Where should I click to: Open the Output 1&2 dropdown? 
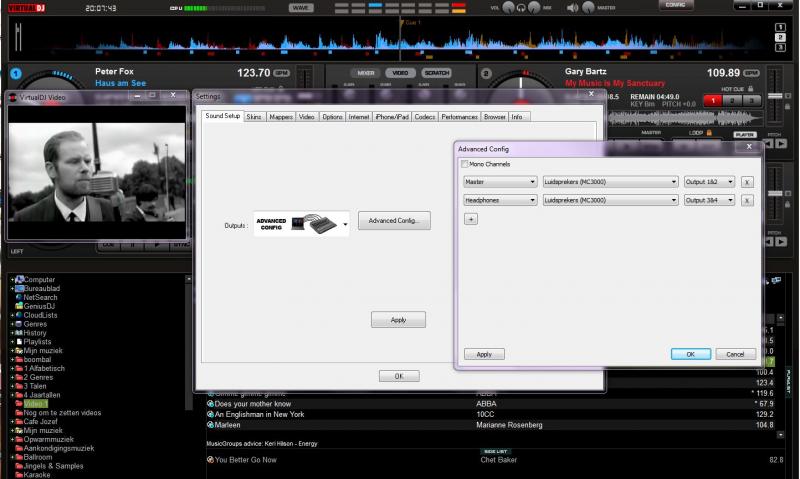tap(709, 182)
